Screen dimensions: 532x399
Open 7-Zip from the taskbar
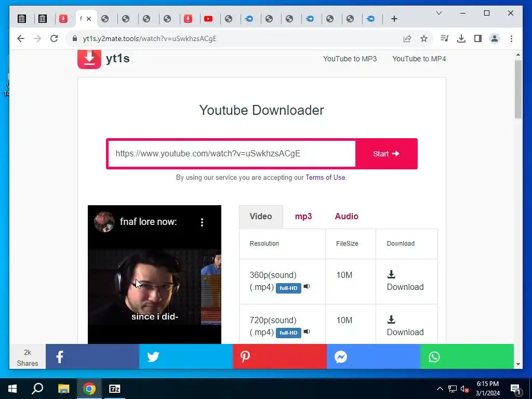pos(115,389)
